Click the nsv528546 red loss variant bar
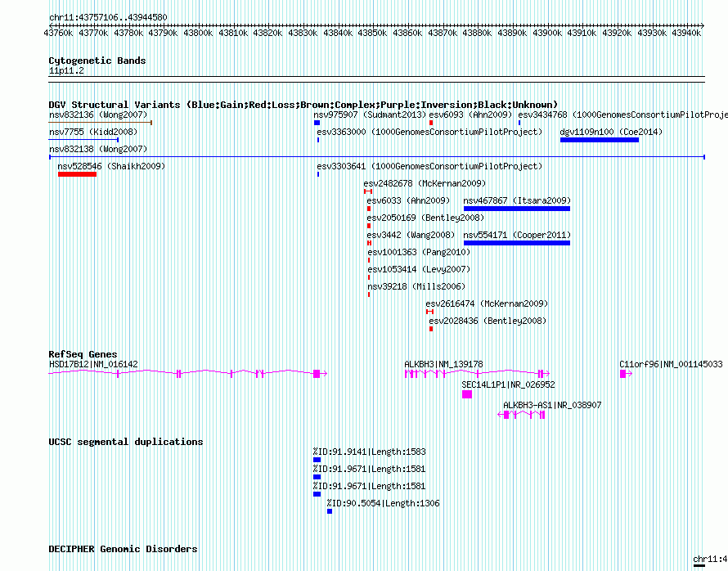728x571 pixels. coord(77,174)
